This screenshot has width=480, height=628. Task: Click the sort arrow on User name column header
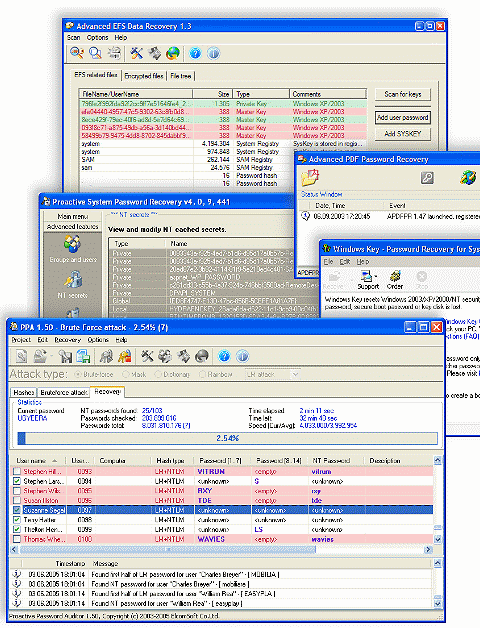point(54,461)
